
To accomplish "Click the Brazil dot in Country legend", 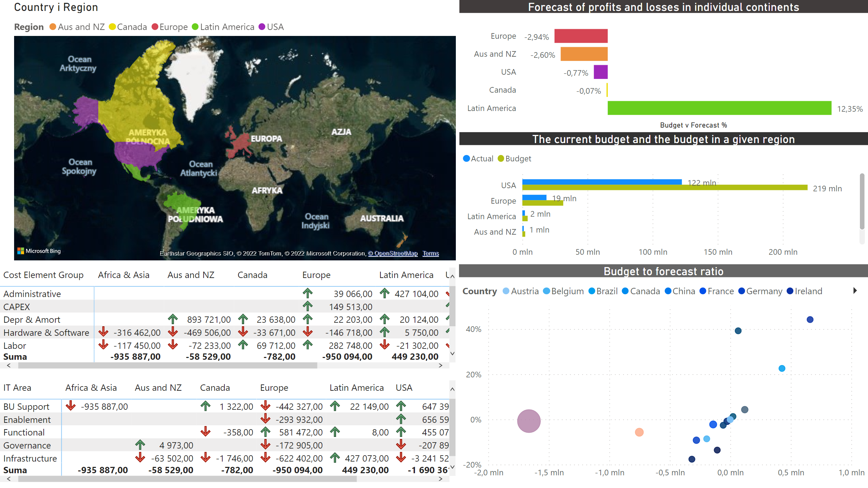I will point(592,291).
